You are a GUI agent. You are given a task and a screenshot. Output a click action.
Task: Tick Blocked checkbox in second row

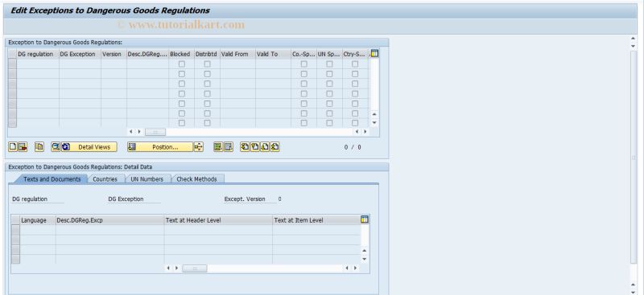(x=182, y=74)
